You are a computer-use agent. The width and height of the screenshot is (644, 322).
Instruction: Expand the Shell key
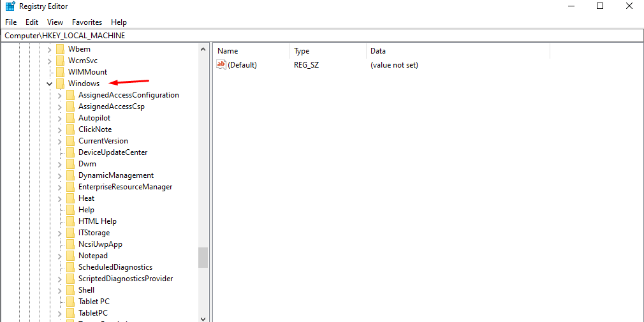pyautogui.click(x=60, y=291)
